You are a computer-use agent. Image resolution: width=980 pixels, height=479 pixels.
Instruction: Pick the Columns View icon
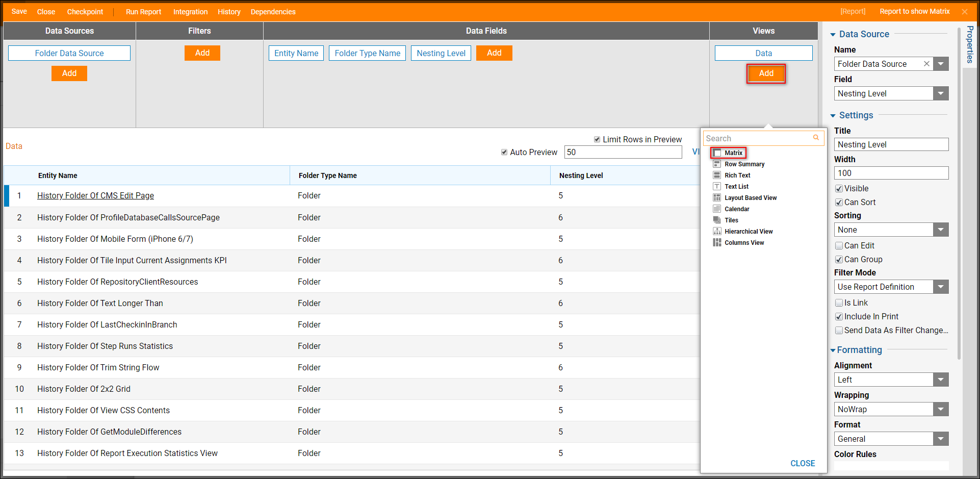717,243
